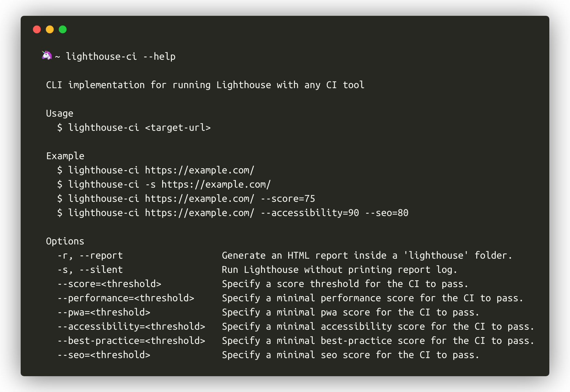The height and width of the screenshot is (392, 570).
Task: Click the "<target-url>" placeholder in Usage
Action: pyautogui.click(x=178, y=128)
